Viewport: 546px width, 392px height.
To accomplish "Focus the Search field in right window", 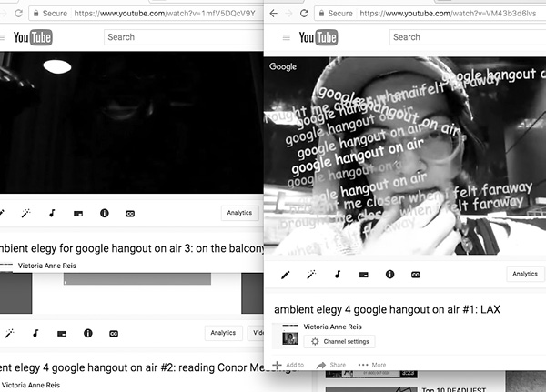I will pos(468,37).
